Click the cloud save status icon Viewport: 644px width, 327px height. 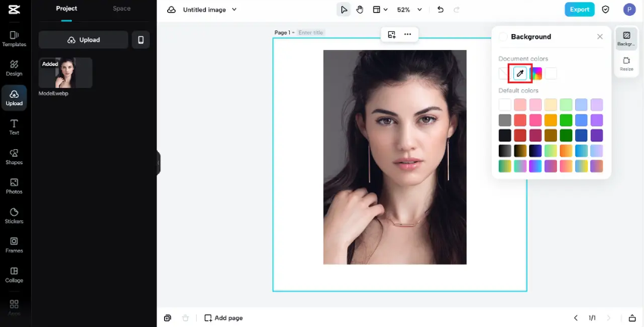[171, 9]
